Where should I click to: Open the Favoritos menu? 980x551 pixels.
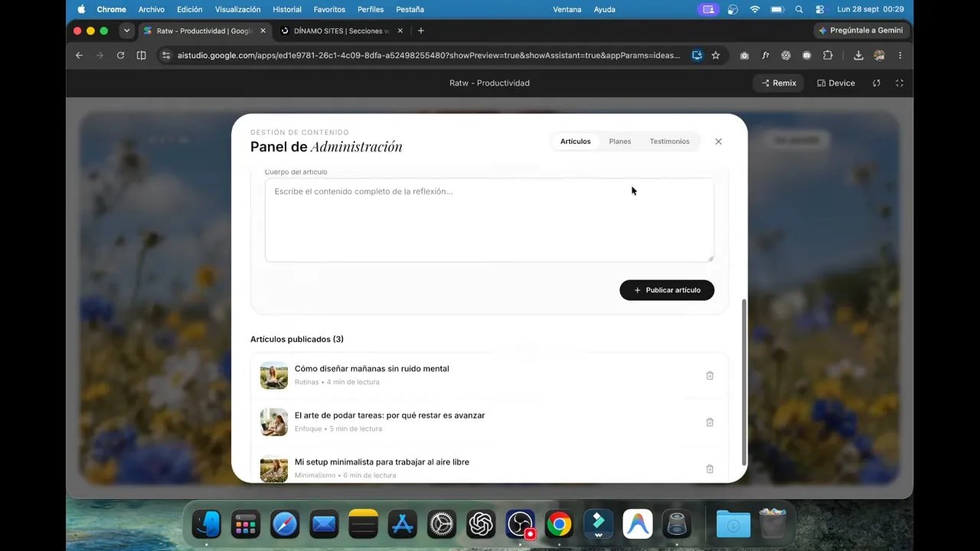tap(329, 9)
